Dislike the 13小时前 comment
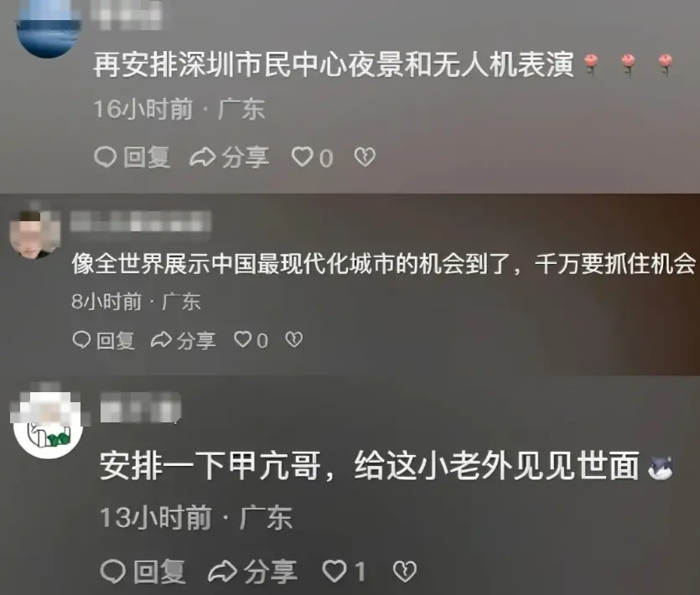Image resolution: width=700 pixels, height=595 pixels. click(x=404, y=572)
